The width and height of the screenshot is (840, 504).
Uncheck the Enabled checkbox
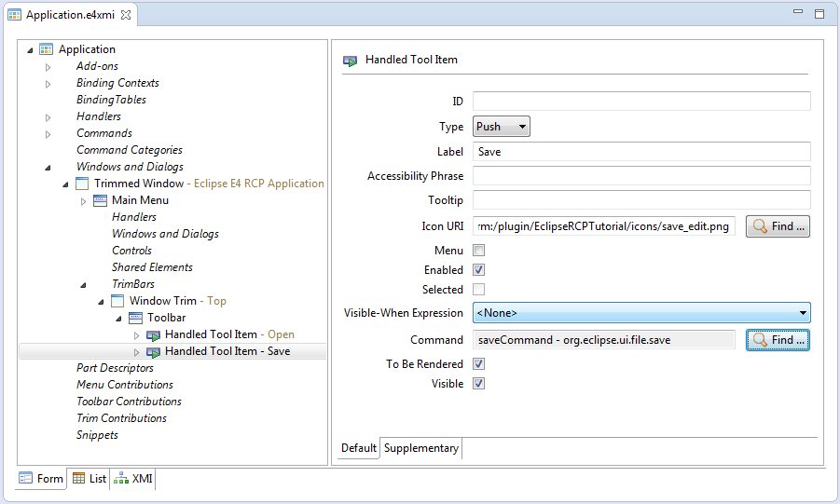479,270
